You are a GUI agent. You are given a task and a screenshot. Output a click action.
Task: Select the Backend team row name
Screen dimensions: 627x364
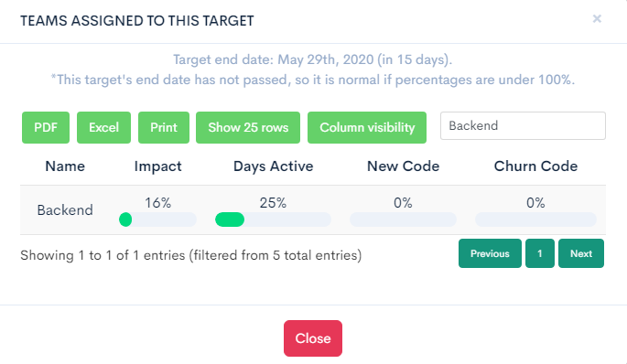click(x=65, y=209)
